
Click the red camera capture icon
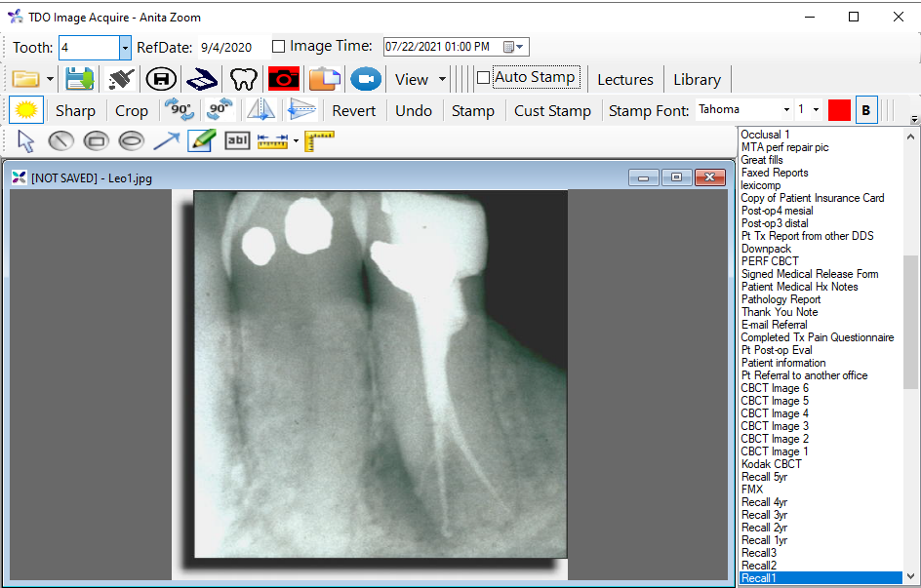(284, 79)
